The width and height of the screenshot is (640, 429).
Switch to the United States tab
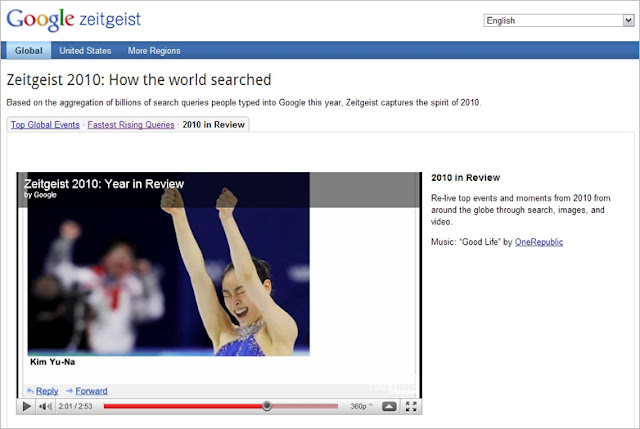pos(85,51)
